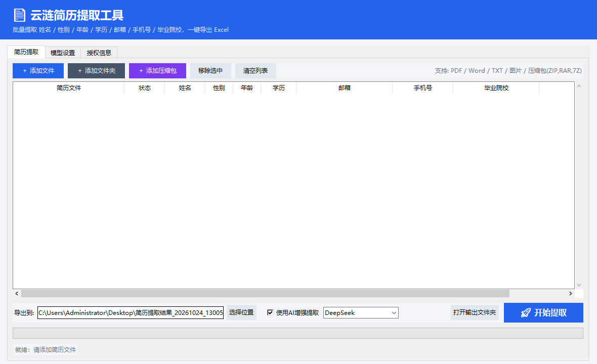The height and width of the screenshot is (364, 597).
Task: Click the horizontal scrollbar right arrow
Action: pos(570,293)
